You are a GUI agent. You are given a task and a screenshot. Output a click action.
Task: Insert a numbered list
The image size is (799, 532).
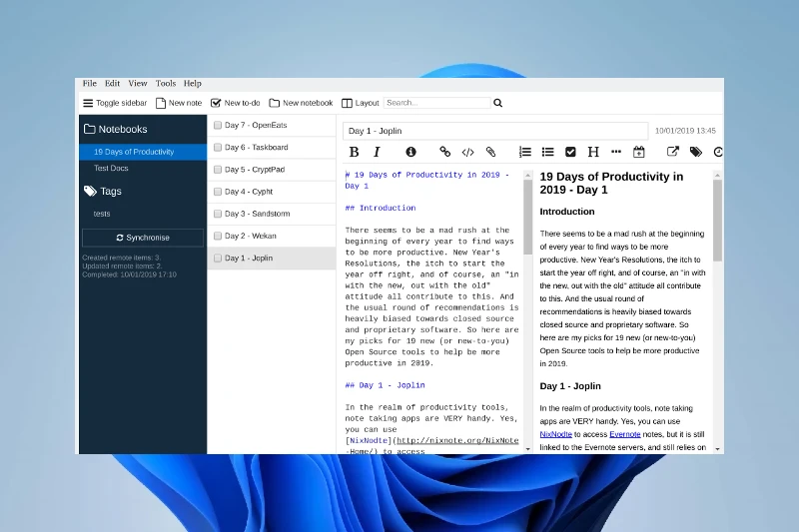pos(525,152)
